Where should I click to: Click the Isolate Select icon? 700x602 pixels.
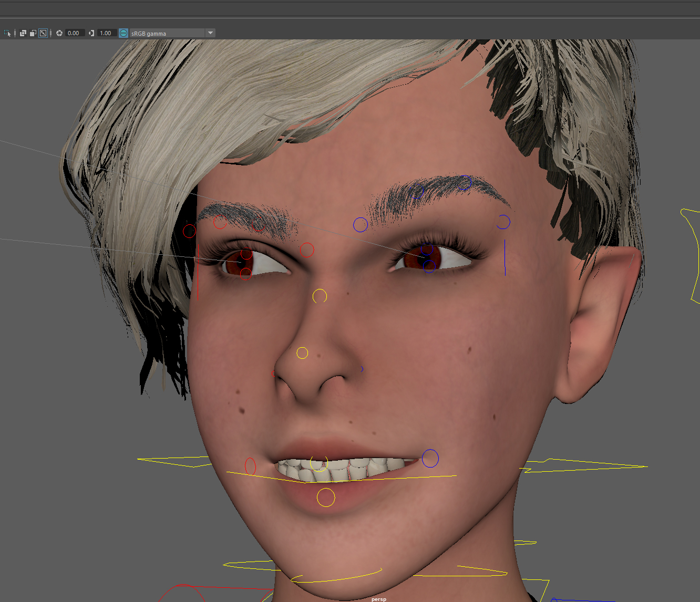(x=7, y=33)
